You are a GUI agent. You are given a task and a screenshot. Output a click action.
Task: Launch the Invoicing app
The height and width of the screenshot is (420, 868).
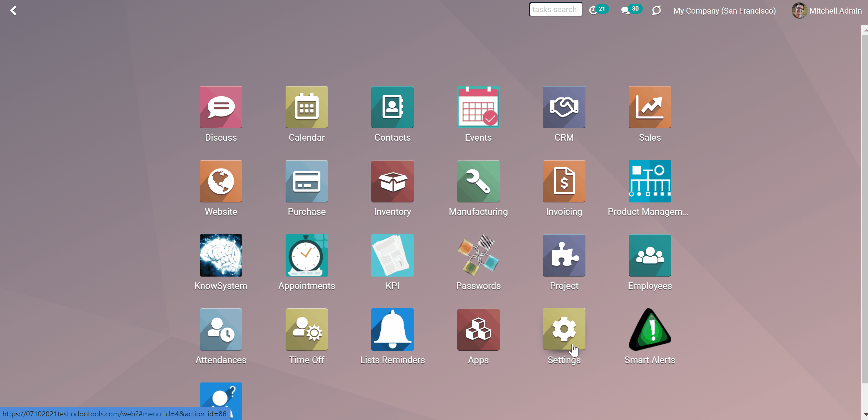click(x=564, y=181)
